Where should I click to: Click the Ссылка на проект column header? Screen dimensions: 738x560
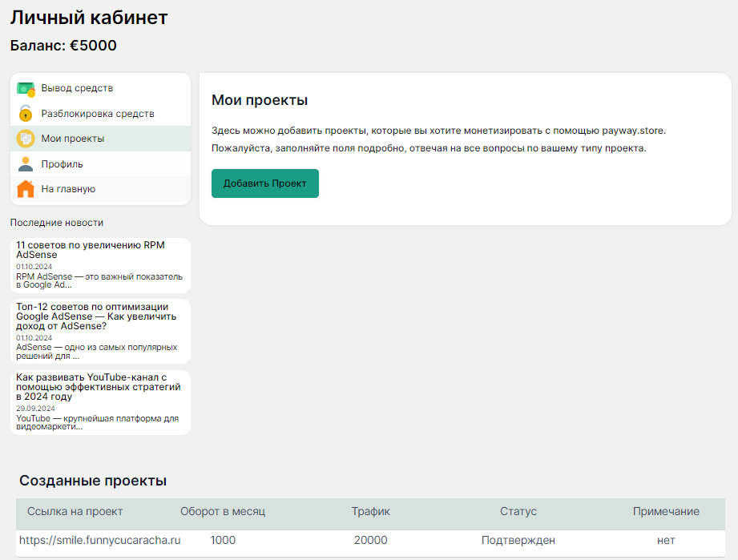tap(75, 511)
